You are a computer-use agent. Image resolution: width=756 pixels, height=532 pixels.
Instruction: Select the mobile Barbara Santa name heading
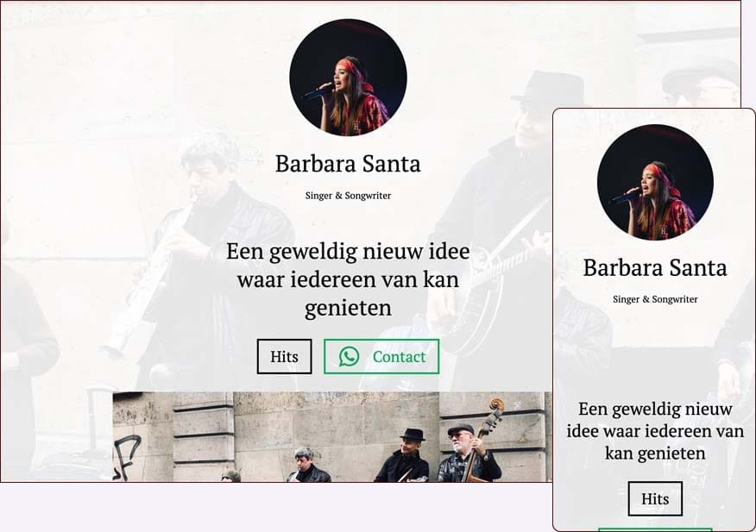pyautogui.click(x=655, y=268)
